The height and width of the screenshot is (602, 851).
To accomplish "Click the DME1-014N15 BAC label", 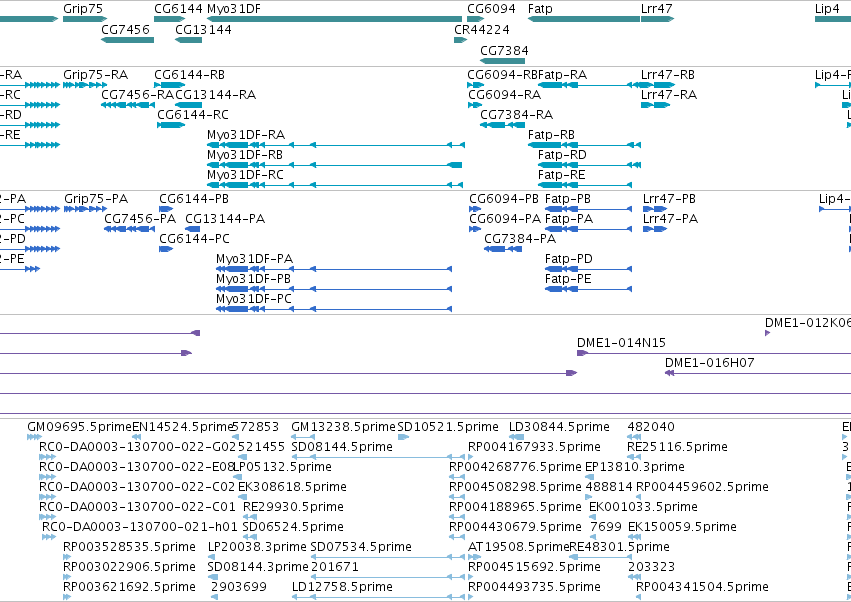I will (x=621, y=343).
